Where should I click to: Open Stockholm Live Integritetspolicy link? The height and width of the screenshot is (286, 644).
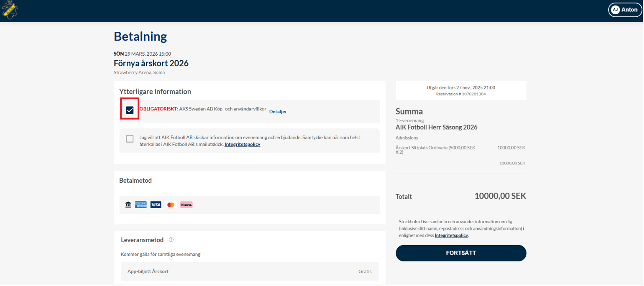click(451, 236)
